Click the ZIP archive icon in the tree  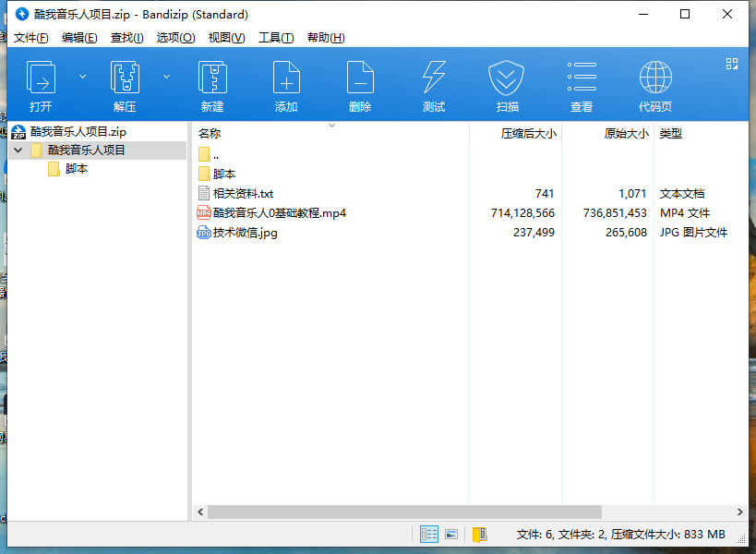(x=18, y=132)
